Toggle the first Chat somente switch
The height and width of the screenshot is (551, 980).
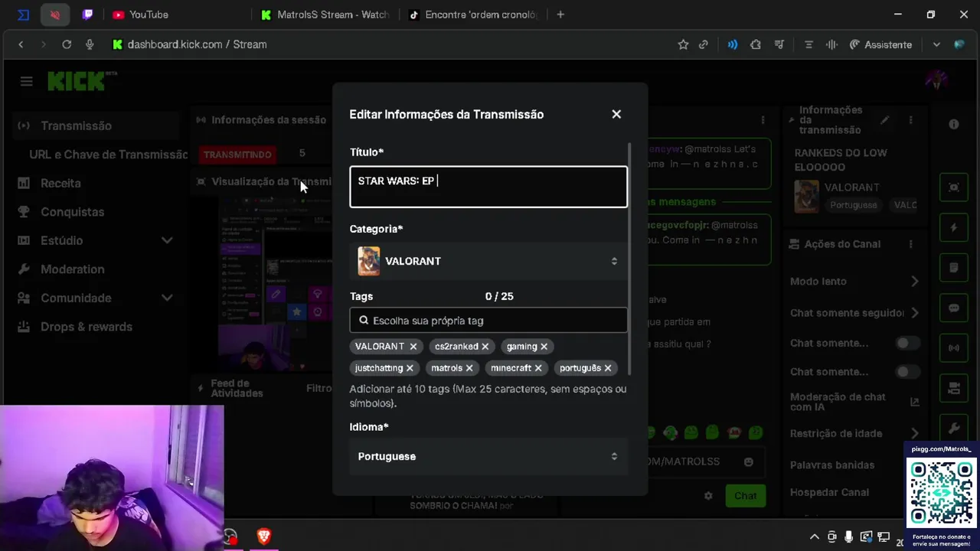(x=907, y=343)
